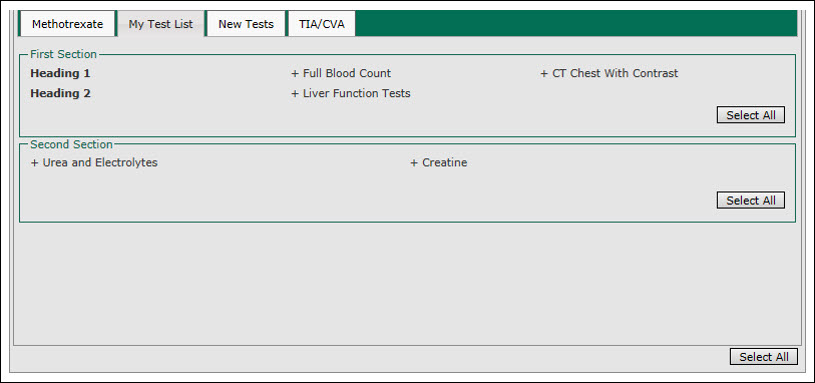
Task: Click the First Section group title
Action: (63, 54)
